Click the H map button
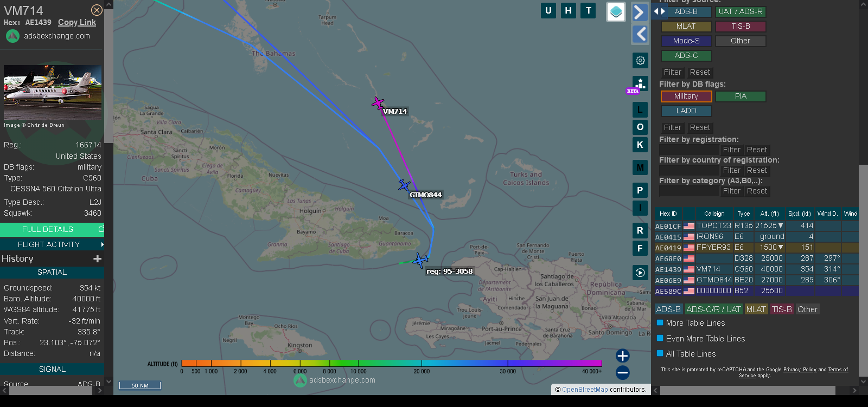Image resolution: width=868 pixels, height=407 pixels. click(569, 10)
